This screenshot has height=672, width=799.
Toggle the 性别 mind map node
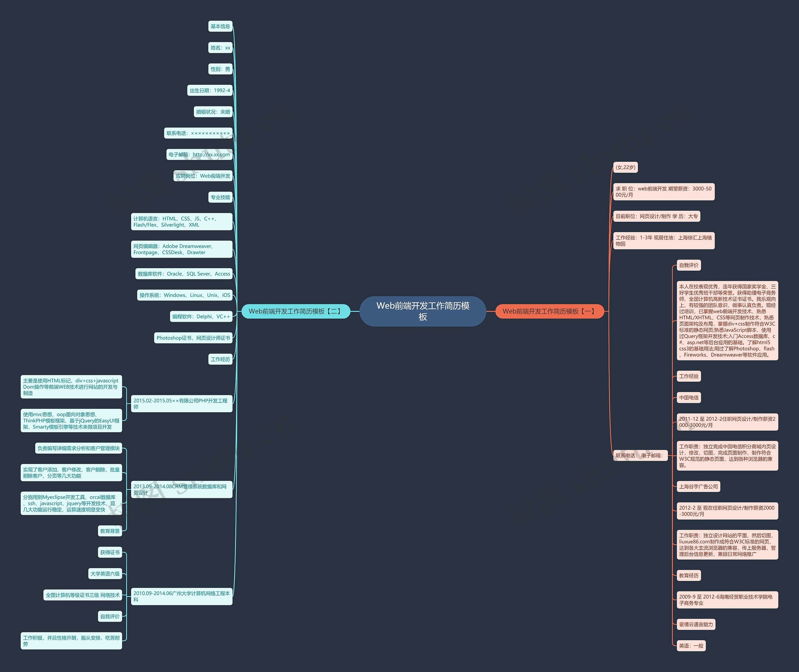(x=218, y=69)
